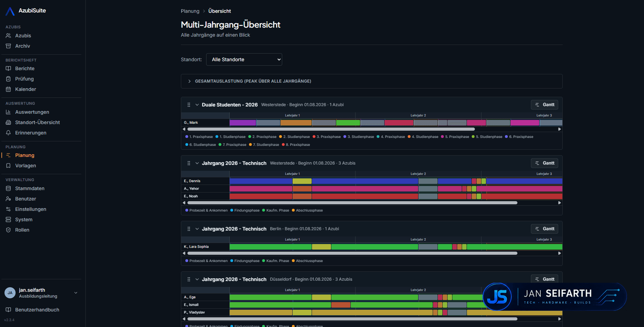Click the Prüfung clipboard icon
This screenshot has width=644, height=327.
click(8, 79)
